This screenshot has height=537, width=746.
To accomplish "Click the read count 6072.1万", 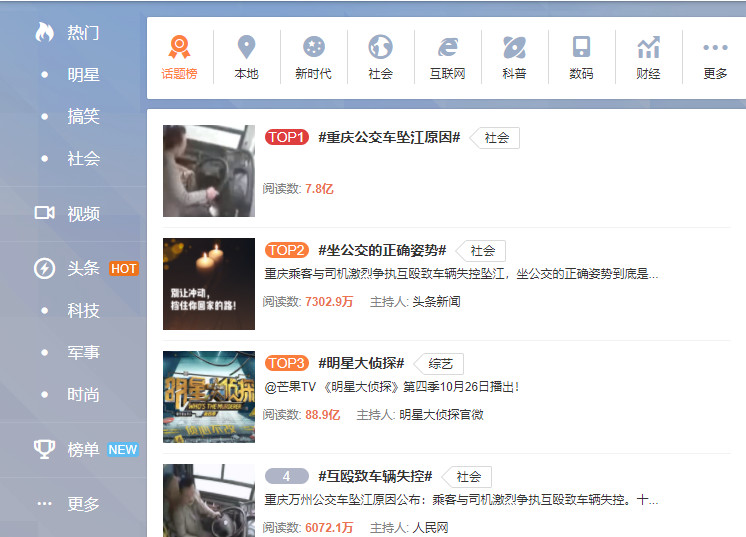I will 329,527.
